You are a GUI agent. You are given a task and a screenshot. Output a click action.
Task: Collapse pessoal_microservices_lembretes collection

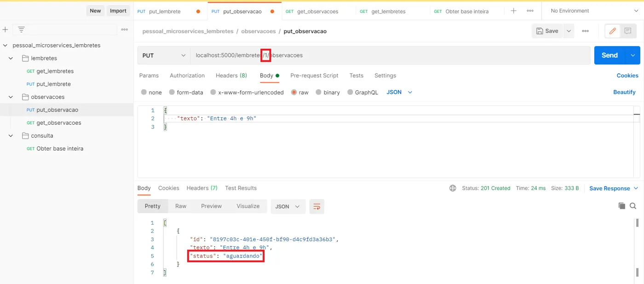point(5,46)
